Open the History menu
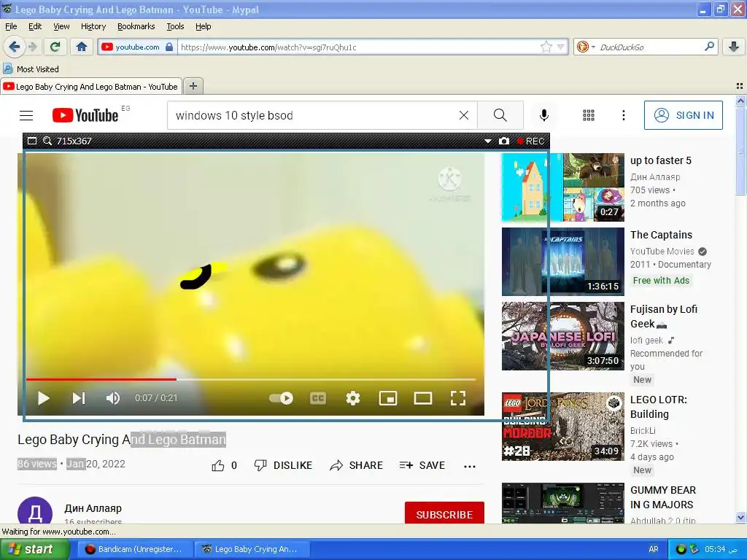This screenshot has width=747, height=560. pos(93,26)
